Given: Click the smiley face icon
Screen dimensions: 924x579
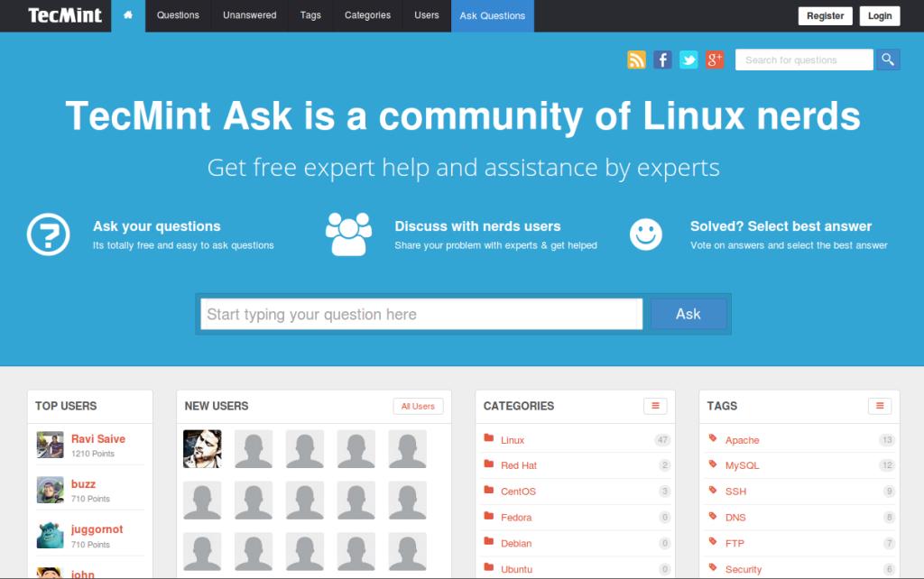Looking at the screenshot, I should (x=646, y=234).
